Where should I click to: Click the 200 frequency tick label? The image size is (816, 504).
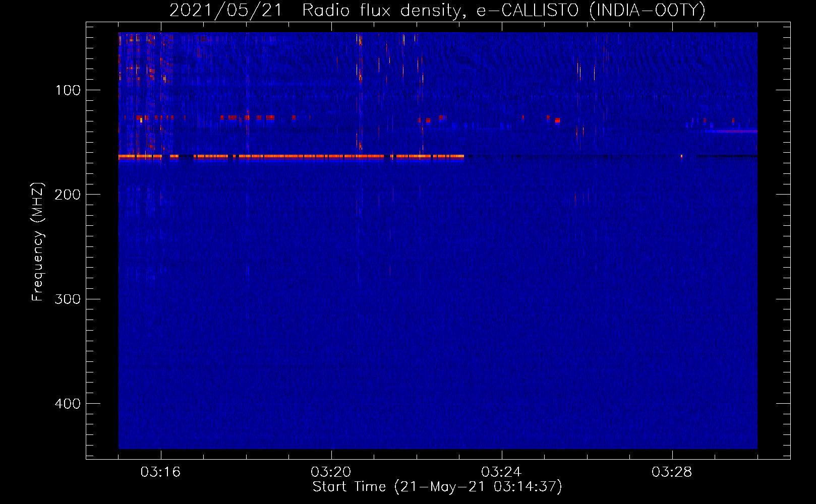click(x=68, y=195)
